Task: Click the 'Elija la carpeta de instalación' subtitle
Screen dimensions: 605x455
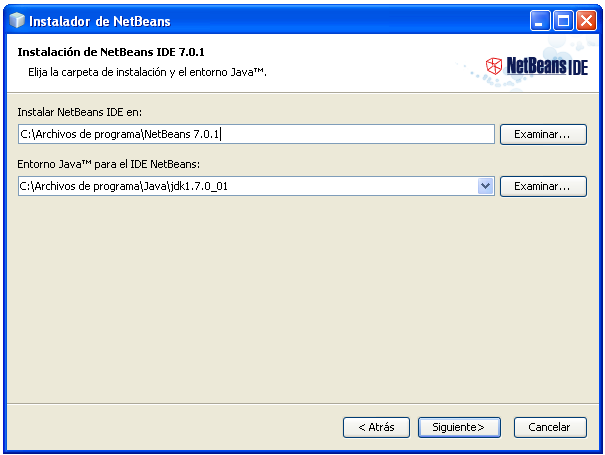Action: pos(147,72)
